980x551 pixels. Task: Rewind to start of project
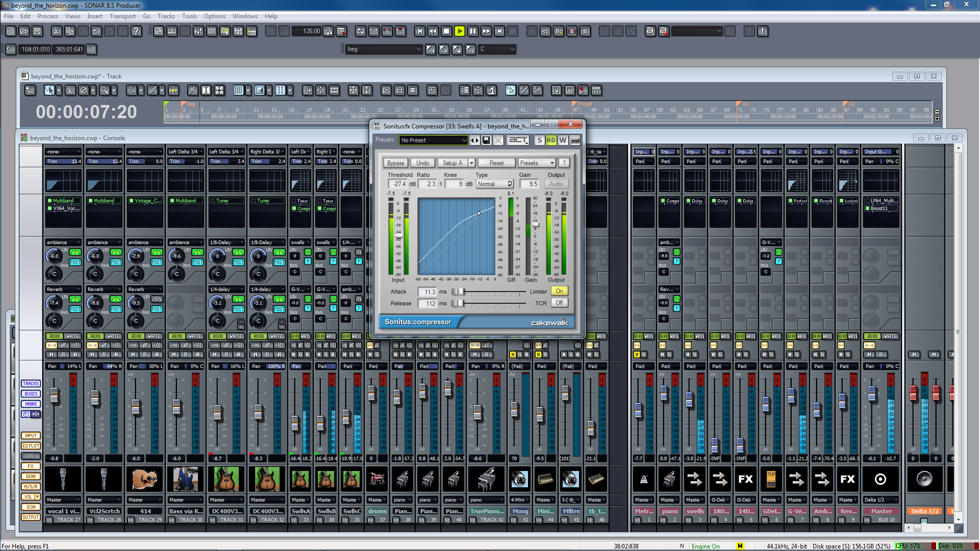(420, 31)
